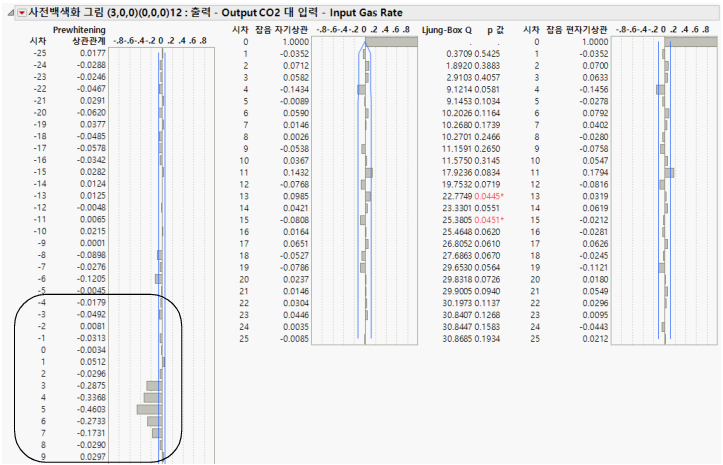Select the '잡음 자기상관' column header
Image resolution: width=723 pixels, height=465 pixels.
282,30
